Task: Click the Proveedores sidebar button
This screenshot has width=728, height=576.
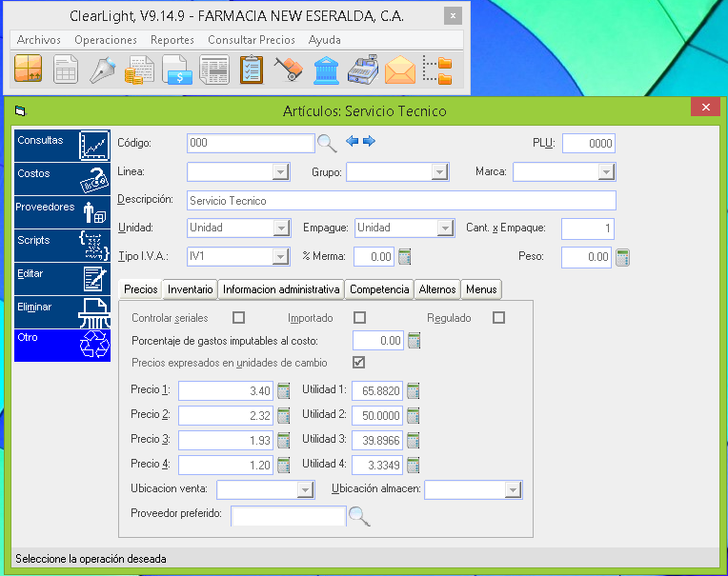Action: (x=62, y=212)
